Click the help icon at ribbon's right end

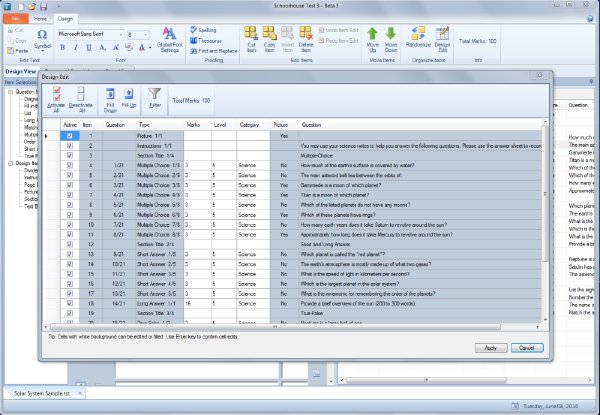click(590, 18)
